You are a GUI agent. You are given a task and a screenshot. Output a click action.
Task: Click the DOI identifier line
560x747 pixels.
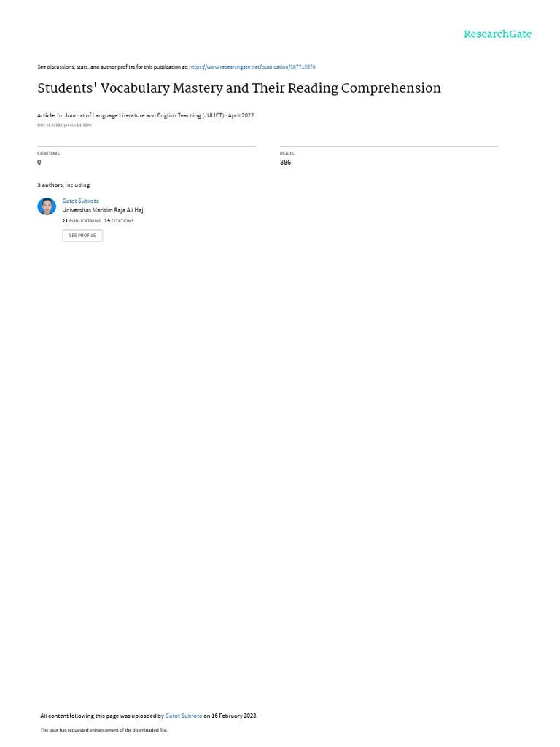[64, 125]
